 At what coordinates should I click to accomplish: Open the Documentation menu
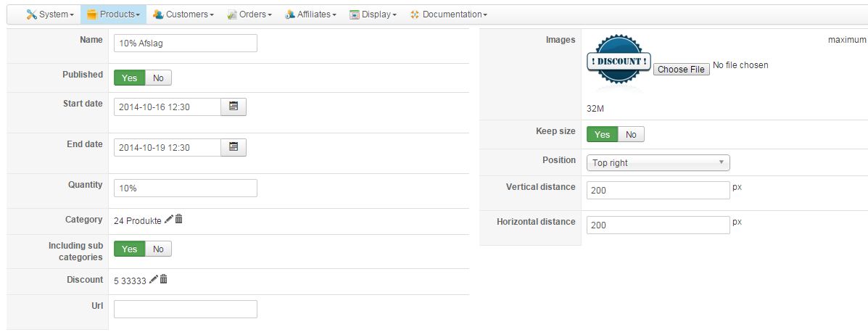[448, 14]
